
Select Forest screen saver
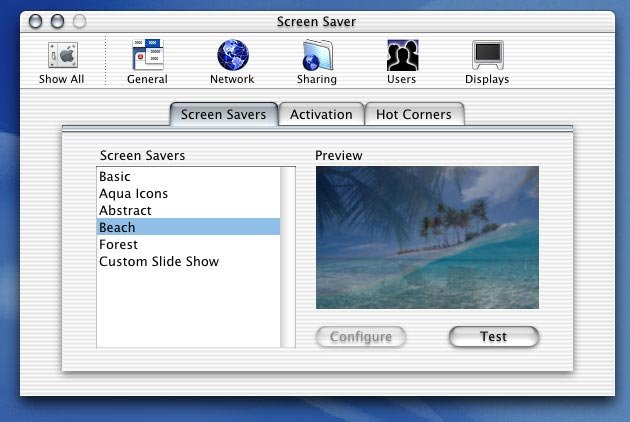[188, 244]
